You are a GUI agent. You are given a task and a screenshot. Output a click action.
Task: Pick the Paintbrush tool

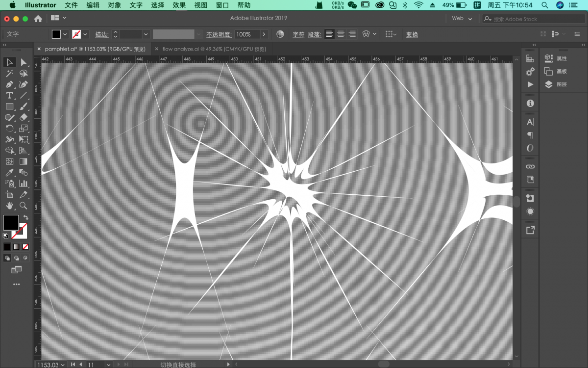pos(24,106)
